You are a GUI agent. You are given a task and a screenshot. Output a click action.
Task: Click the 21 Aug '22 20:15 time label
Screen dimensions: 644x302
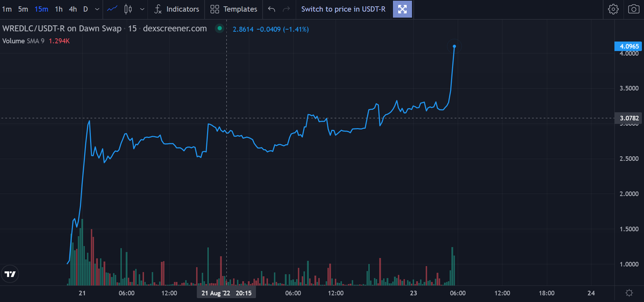[226, 293]
